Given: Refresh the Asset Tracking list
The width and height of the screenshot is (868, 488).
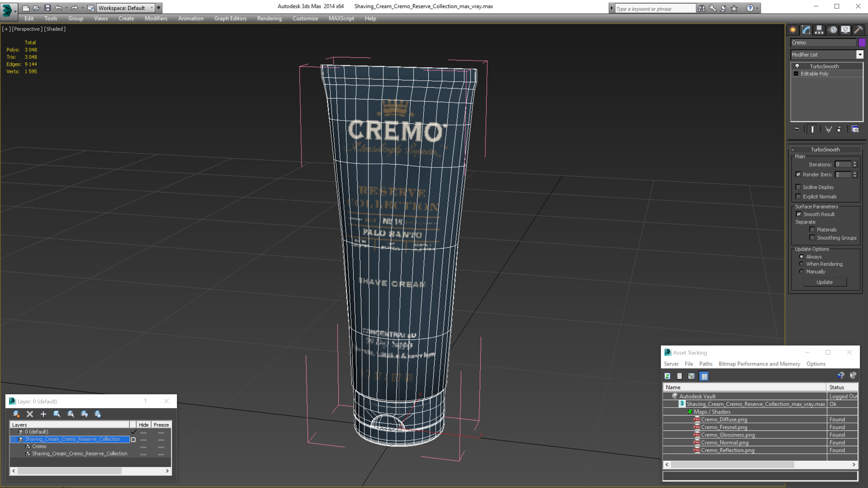Looking at the screenshot, I should 667,376.
